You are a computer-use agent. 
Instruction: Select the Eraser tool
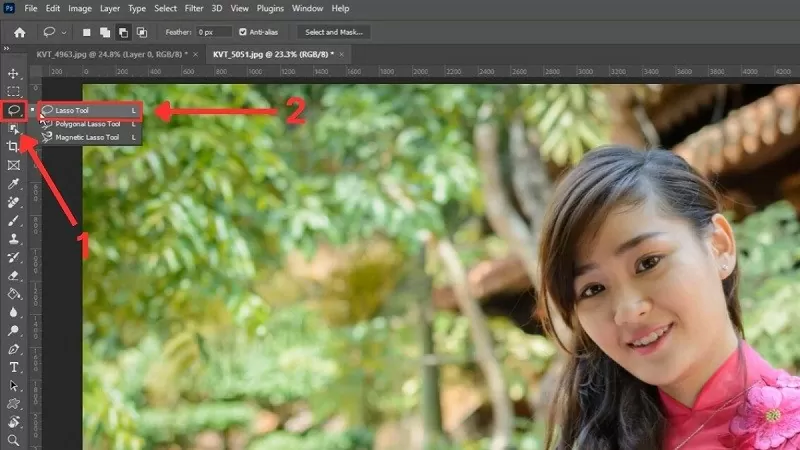tap(14, 275)
